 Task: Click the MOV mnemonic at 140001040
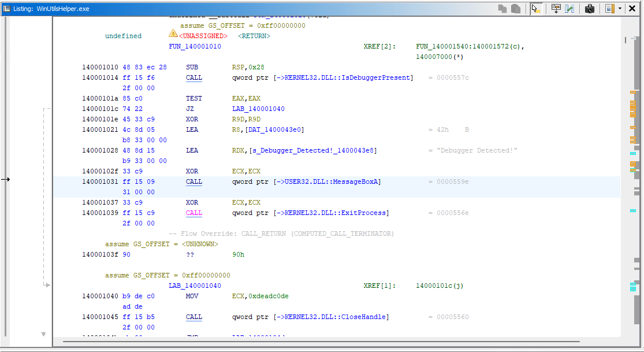point(192,296)
